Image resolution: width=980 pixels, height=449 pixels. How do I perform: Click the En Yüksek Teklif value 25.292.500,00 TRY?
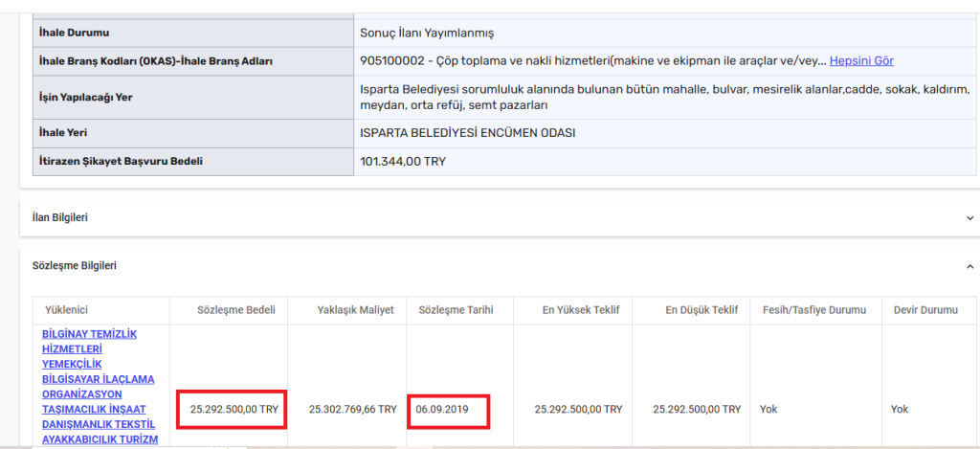pyautogui.click(x=579, y=410)
